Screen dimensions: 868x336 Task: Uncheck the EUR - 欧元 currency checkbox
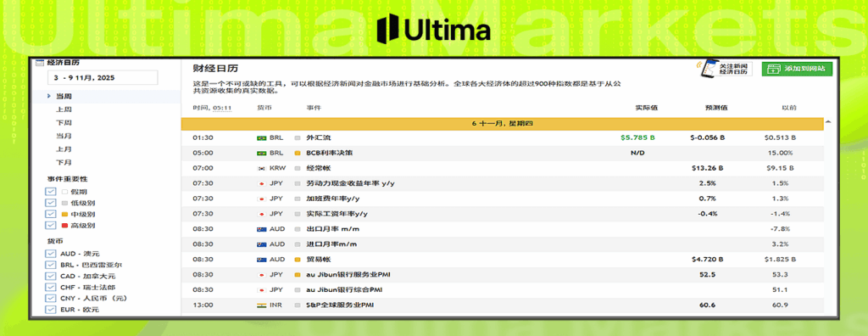click(x=51, y=310)
